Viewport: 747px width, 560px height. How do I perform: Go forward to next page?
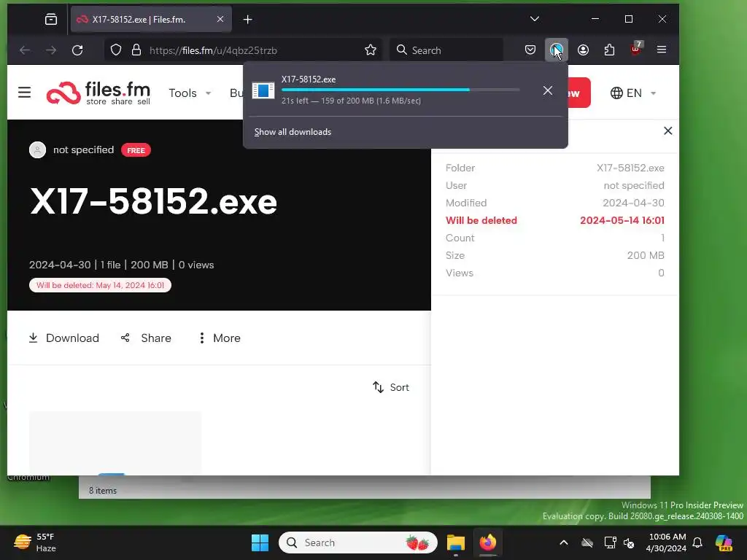51,50
